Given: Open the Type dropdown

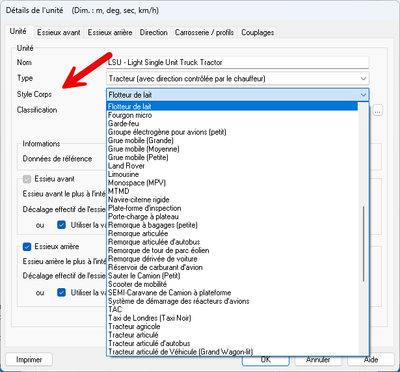Looking at the screenshot, I should 238,79.
